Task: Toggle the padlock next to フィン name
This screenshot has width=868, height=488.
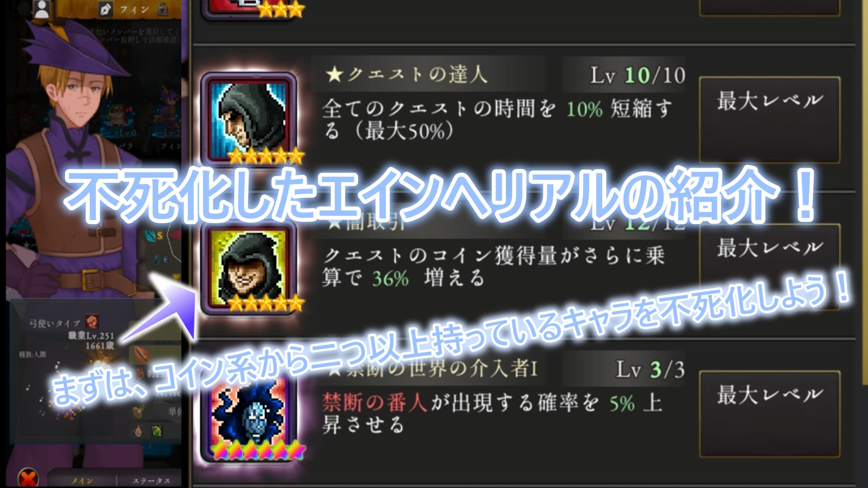Action: 162,9
